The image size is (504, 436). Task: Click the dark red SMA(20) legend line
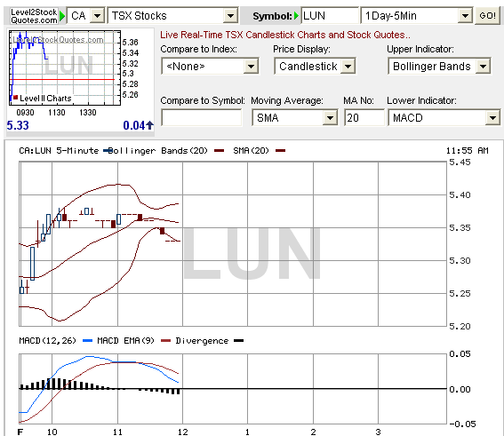(280, 151)
